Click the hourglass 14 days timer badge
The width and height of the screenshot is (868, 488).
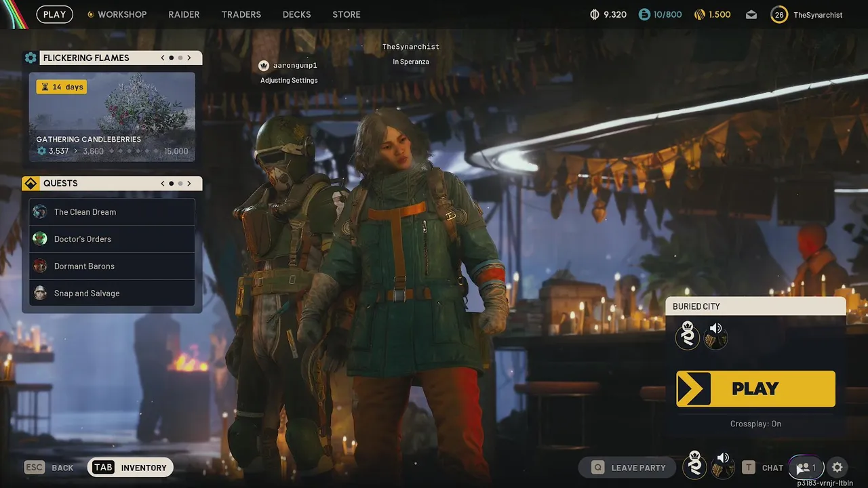point(62,87)
